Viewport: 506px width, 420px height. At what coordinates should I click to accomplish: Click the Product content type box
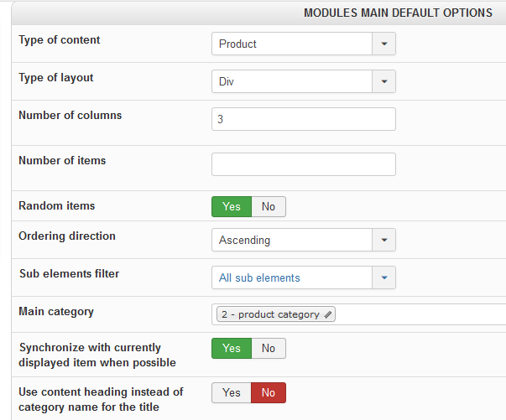point(291,44)
